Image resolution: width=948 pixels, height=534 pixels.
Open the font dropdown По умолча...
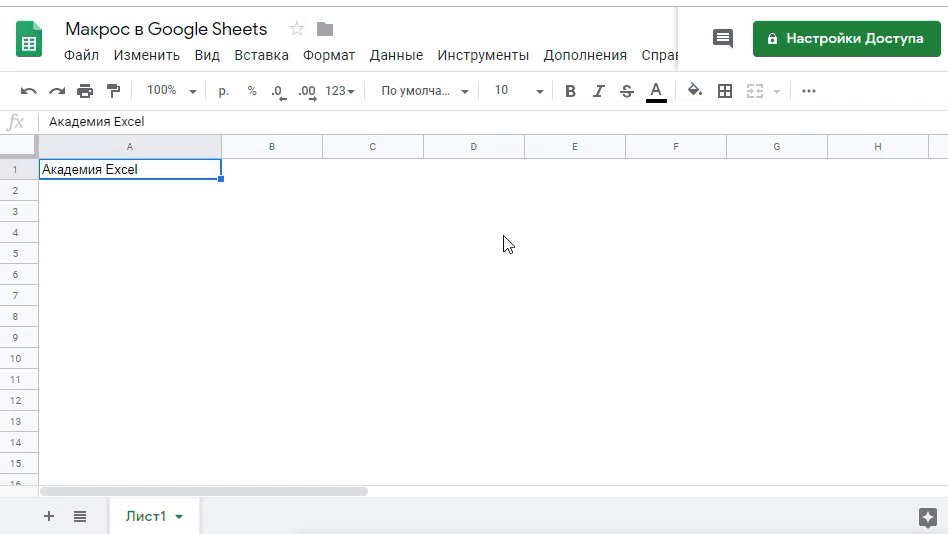425,91
